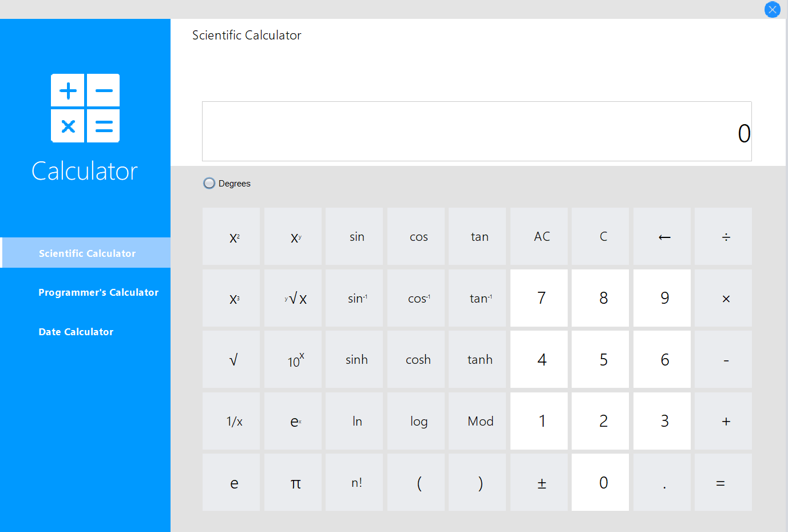Insert pi with the π button
The image size is (788, 532).
(293, 482)
